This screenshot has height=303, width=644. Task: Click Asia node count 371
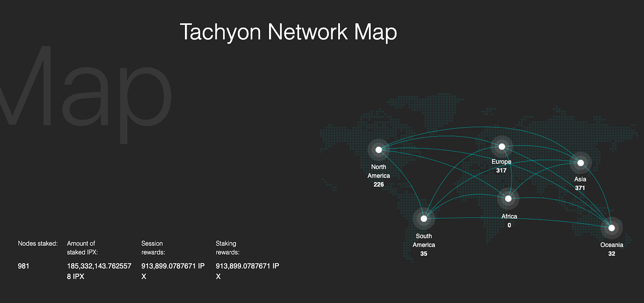click(580, 188)
